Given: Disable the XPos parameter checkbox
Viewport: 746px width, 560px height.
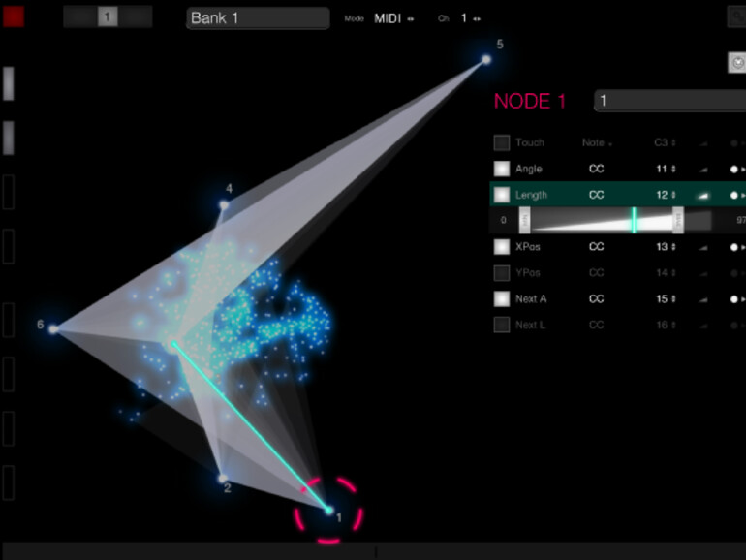Looking at the screenshot, I should (x=502, y=246).
